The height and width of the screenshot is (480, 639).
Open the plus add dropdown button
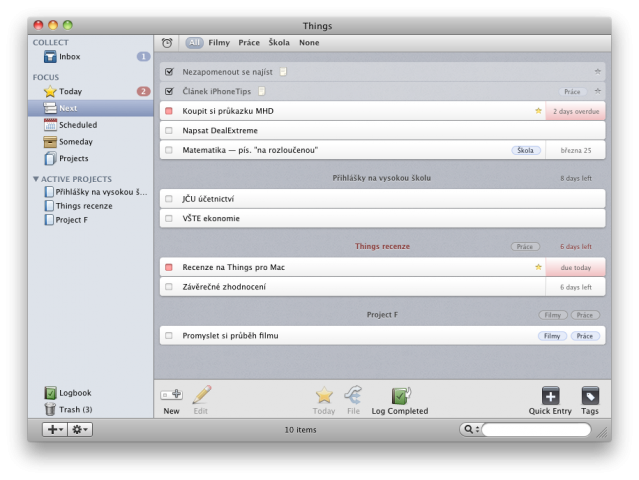(x=55, y=429)
